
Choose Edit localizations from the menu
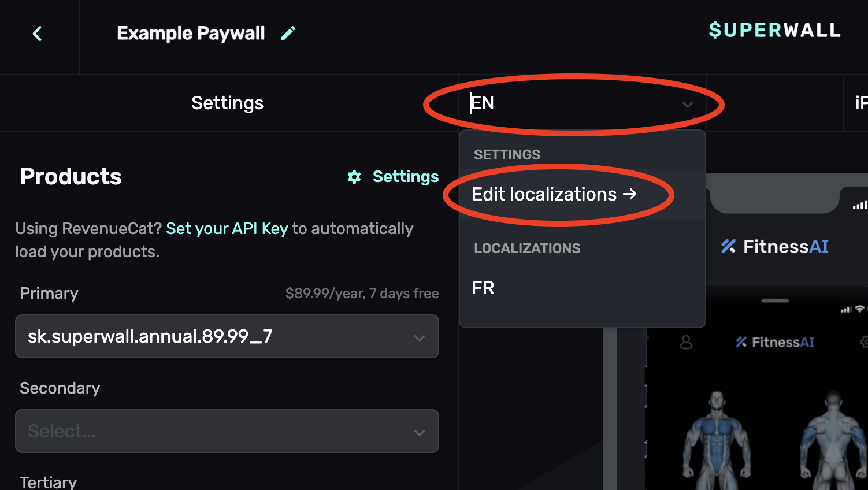544,194
